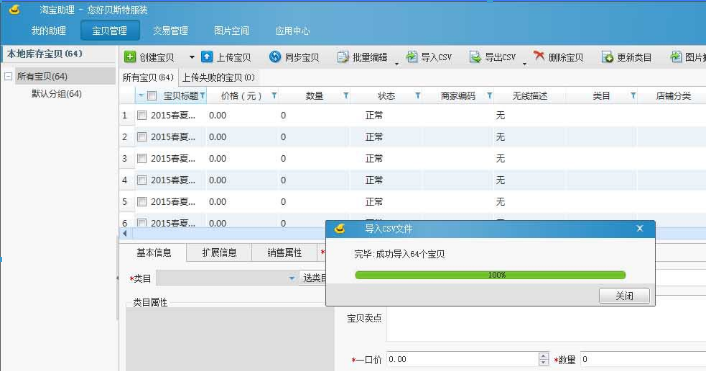Viewport: 706px width, 371px height.
Task: Click the 关闭 button in import dialog
Action: pos(624,296)
